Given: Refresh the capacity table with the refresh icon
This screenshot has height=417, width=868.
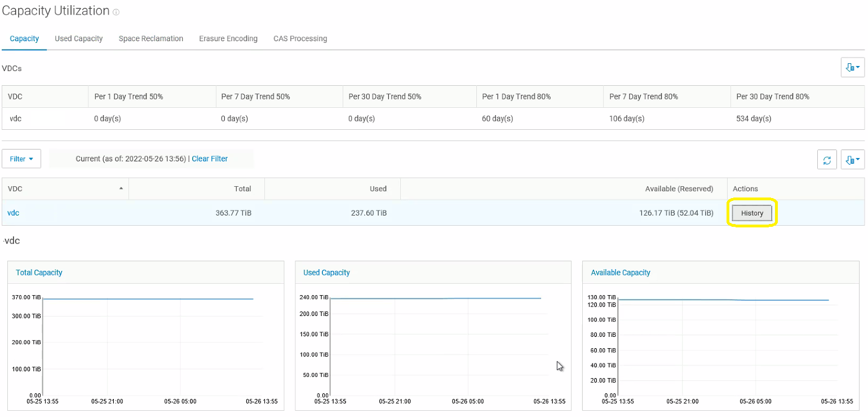Looking at the screenshot, I should pos(827,160).
